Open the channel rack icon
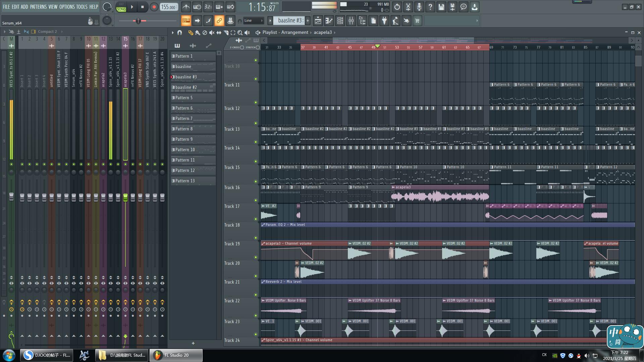Image resolution: width=644 pixels, height=362 pixels. [x=340, y=21]
